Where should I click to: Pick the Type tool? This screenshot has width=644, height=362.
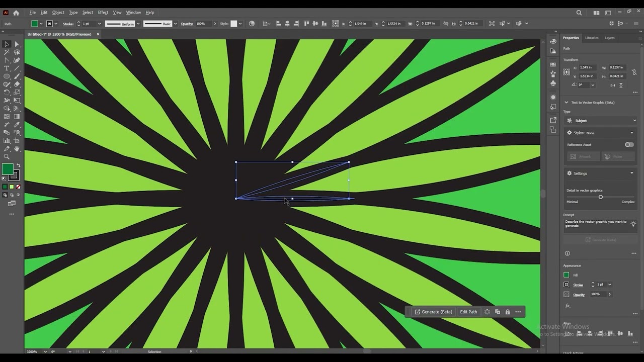pyautogui.click(x=7, y=68)
